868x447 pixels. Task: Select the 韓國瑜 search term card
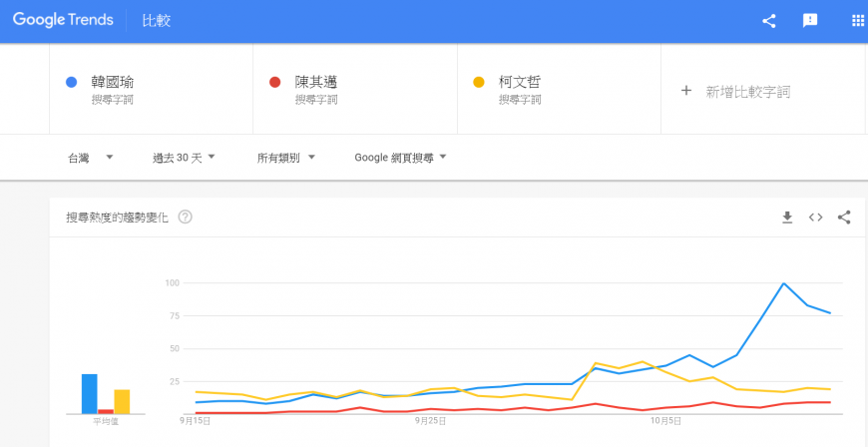[151, 89]
